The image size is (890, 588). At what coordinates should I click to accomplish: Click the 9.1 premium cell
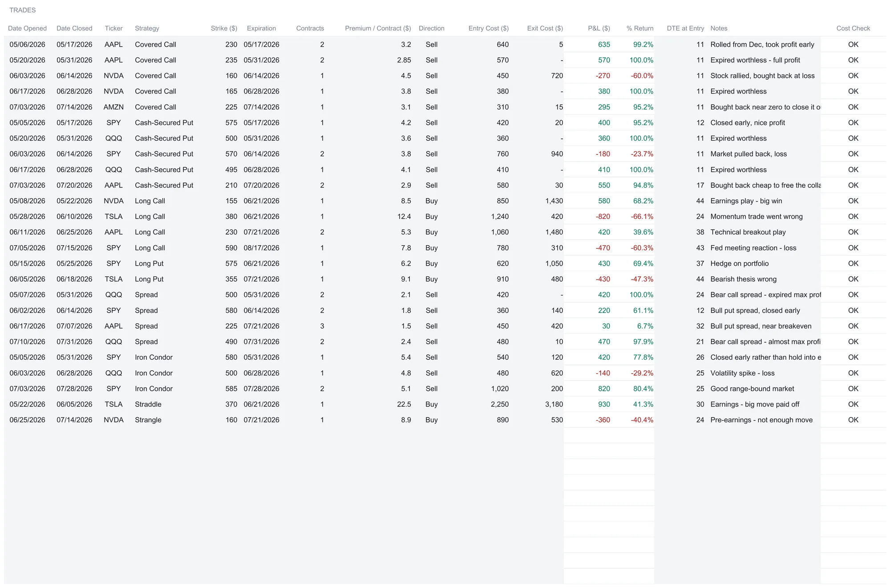click(405, 279)
